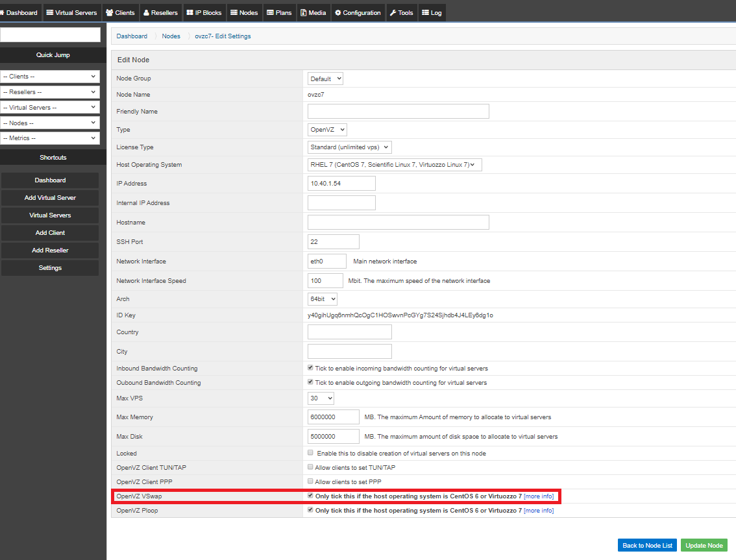
Task: Click the Nodes breadcrumb link
Action: pos(171,36)
